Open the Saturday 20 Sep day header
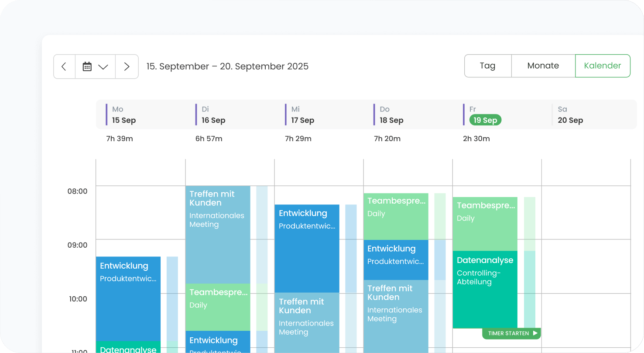 pos(570,115)
